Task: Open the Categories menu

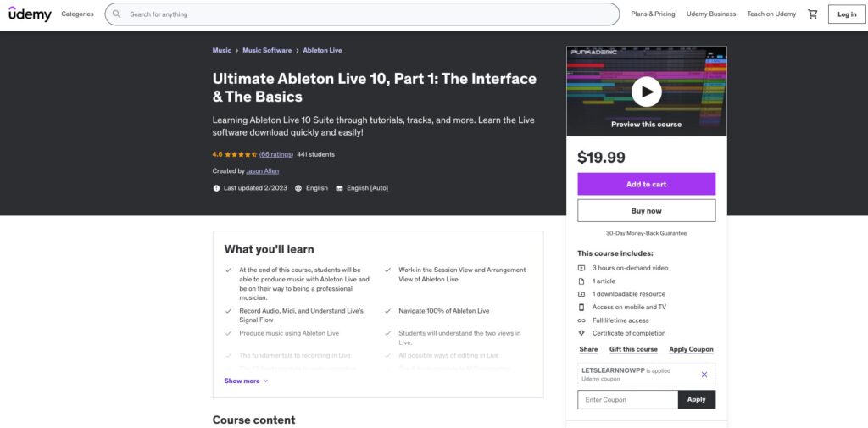Action: click(x=77, y=14)
